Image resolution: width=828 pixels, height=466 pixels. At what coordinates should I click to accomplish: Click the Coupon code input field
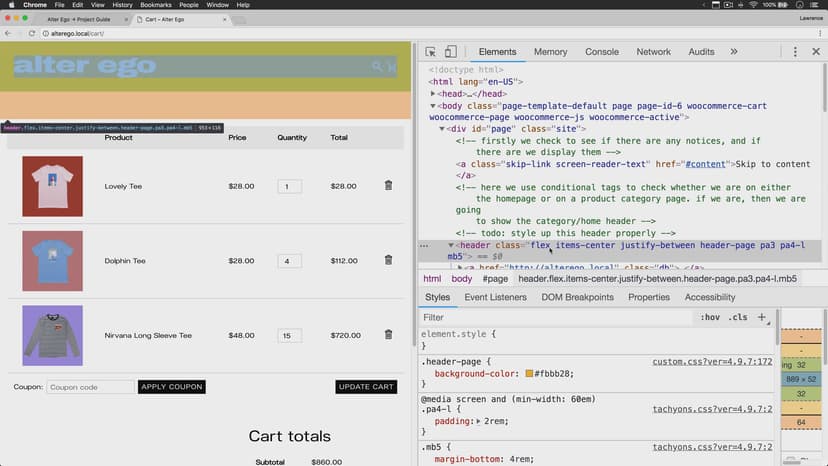(90, 387)
